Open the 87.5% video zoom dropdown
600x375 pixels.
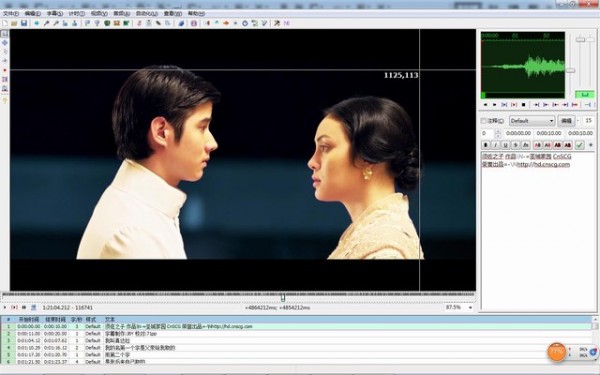click(459, 307)
